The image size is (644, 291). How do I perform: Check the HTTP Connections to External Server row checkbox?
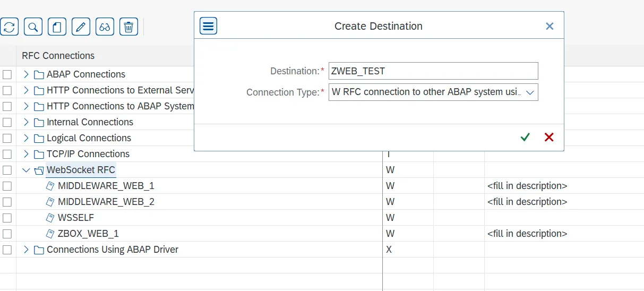[x=7, y=90]
